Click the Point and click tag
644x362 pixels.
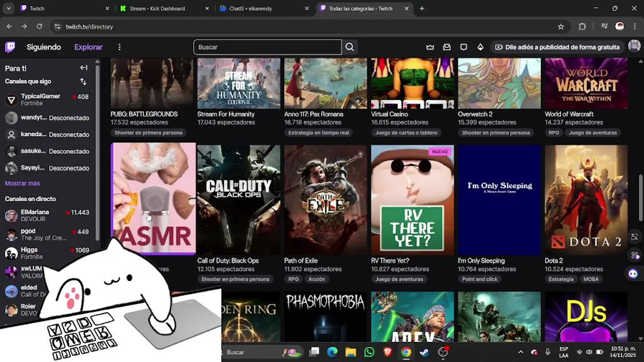click(479, 279)
